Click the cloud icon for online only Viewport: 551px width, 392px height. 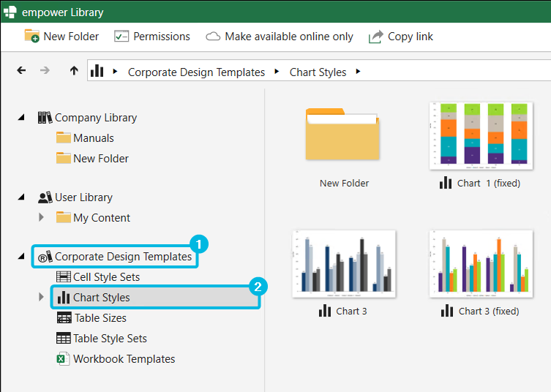coord(213,37)
